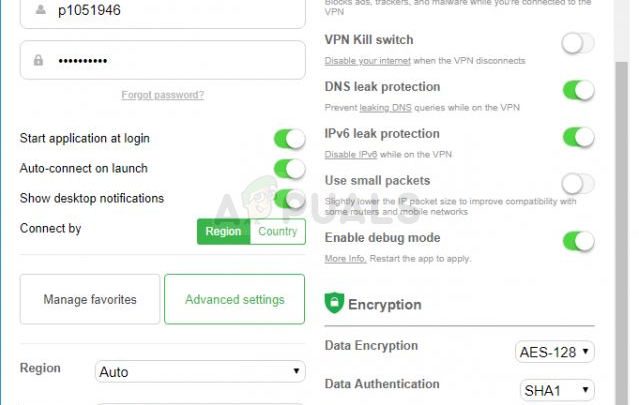Click the green Encryption shield icon
Image resolution: width=639 pixels, height=405 pixels.
(334, 303)
